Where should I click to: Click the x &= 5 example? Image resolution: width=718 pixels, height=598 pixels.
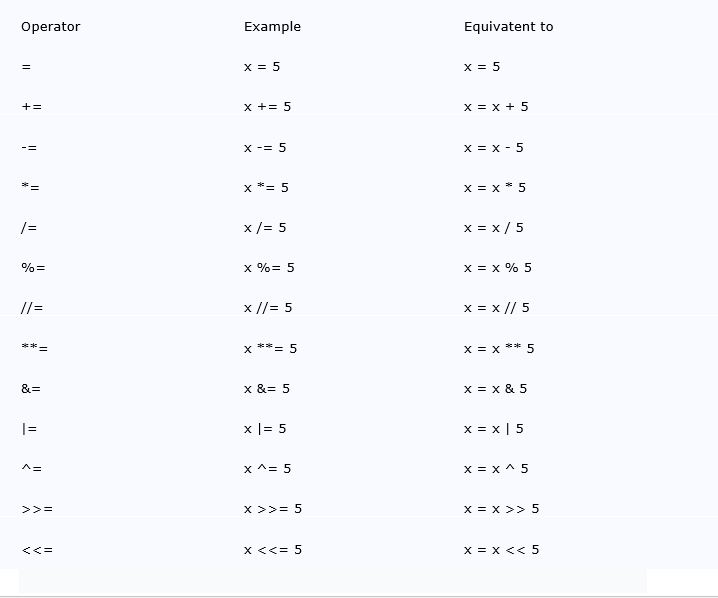coord(267,389)
